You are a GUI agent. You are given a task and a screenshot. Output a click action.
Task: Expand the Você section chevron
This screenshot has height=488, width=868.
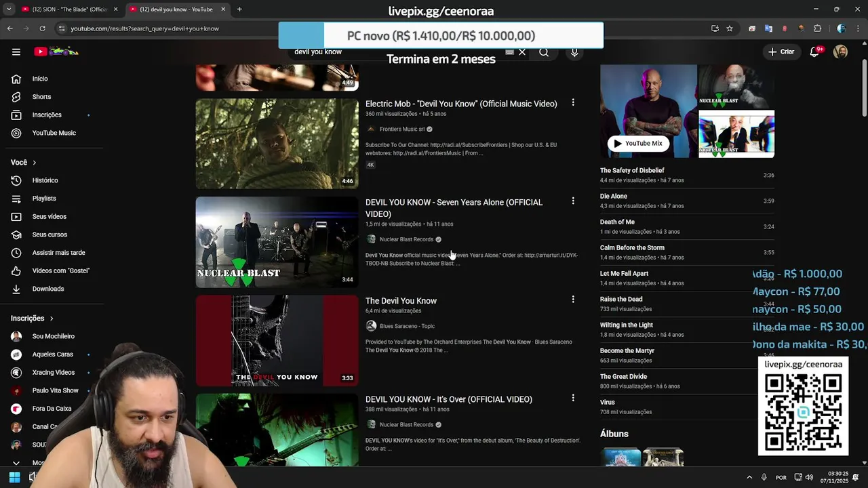coord(34,163)
